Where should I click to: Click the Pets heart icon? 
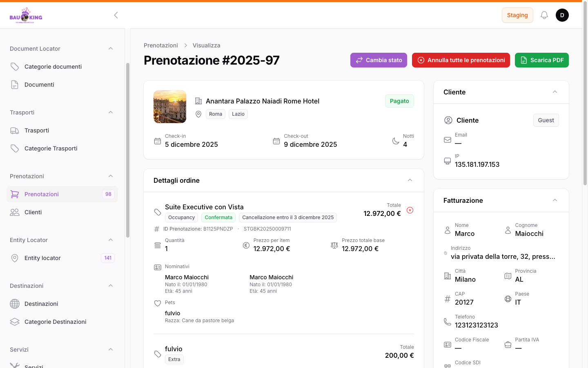158,303
